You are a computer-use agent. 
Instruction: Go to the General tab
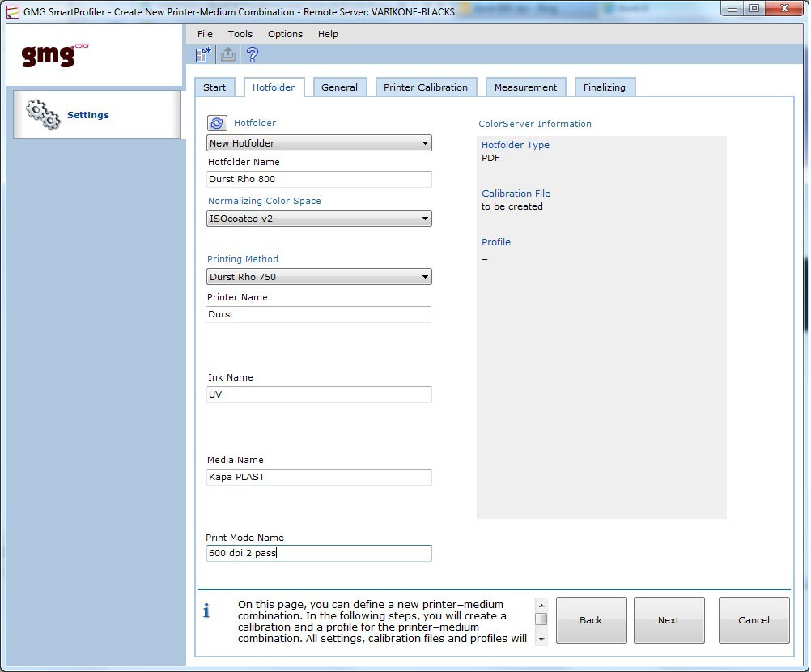(x=339, y=87)
